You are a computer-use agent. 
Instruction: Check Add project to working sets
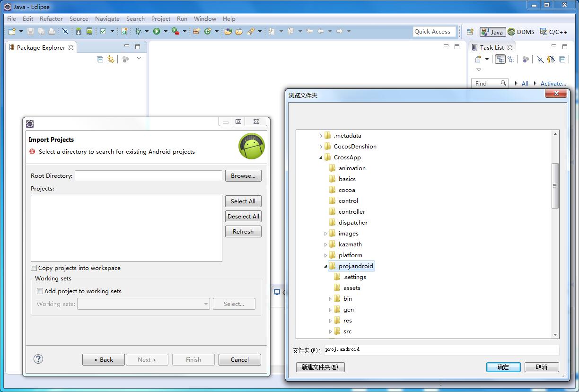point(40,291)
